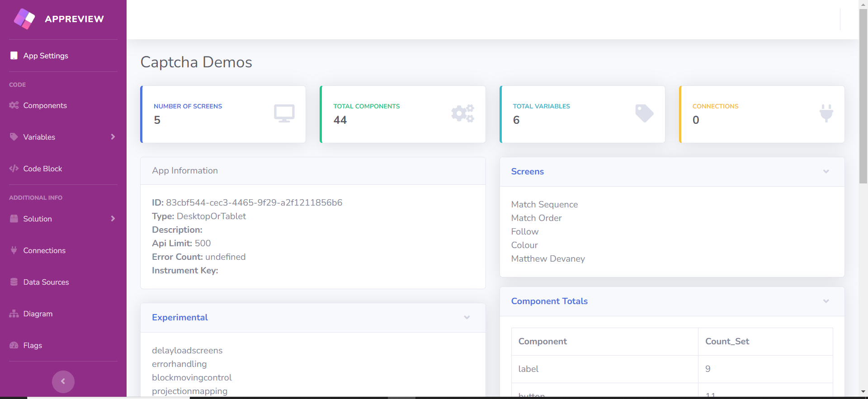Click the tag icon on Total Variables card
Image resolution: width=868 pixels, height=399 pixels.
click(644, 113)
